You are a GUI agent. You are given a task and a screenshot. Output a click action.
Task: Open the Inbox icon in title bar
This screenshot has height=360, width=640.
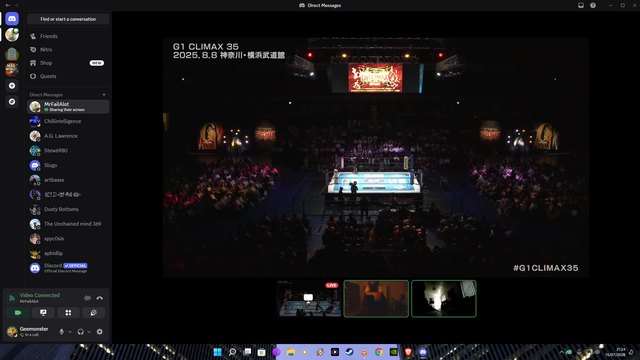pyautogui.click(x=581, y=5)
